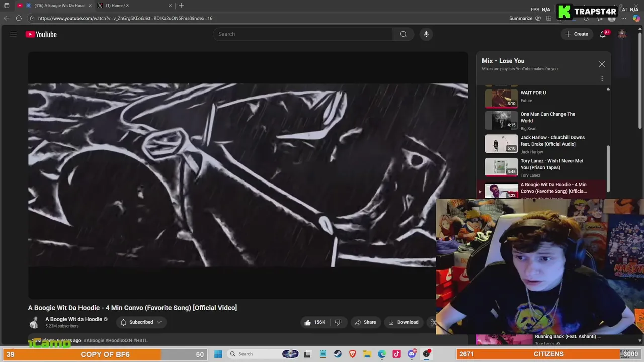Open One Man Can Change The World thumbnail
This screenshot has width=644, height=362.
(501, 121)
